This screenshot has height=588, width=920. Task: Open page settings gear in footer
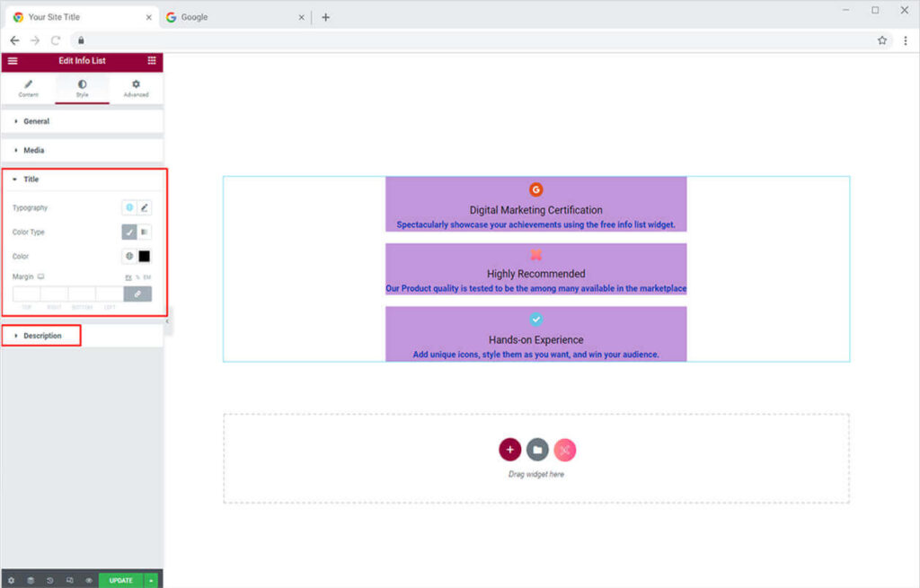(11, 580)
